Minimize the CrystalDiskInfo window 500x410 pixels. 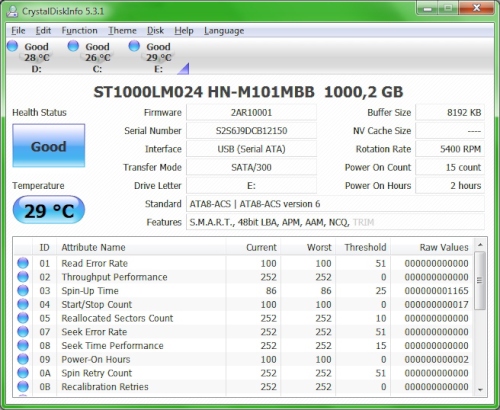pyautogui.click(x=427, y=8)
